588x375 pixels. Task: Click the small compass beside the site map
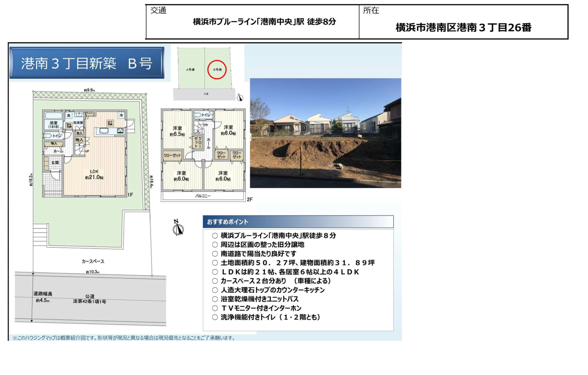[240, 98]
